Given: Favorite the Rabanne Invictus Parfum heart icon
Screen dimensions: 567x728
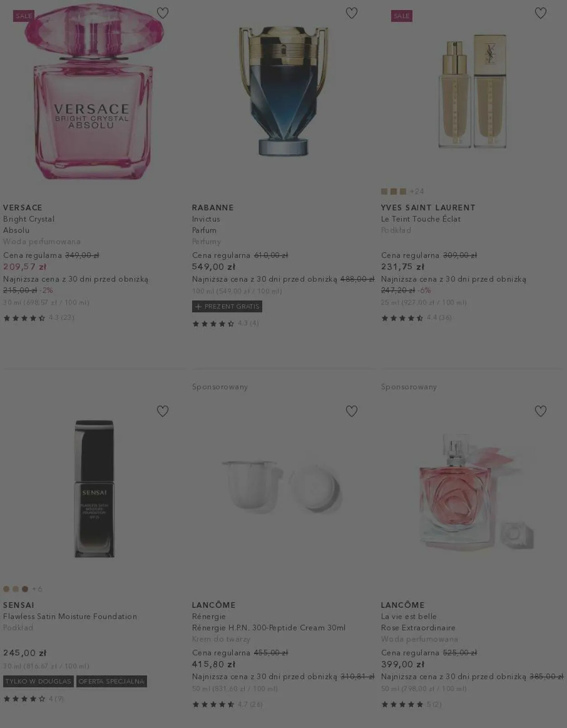Looking at the screenshot, I should point(352,13).
